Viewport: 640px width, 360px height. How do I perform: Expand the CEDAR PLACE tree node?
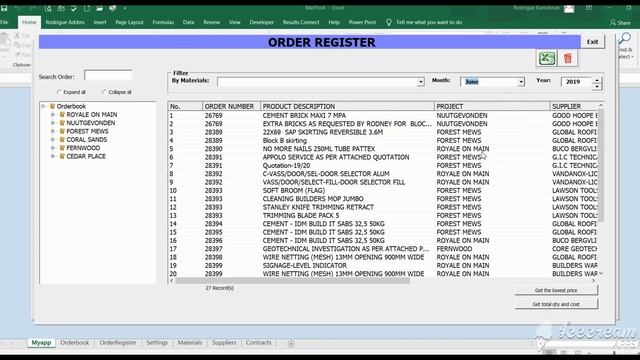click(53, 156)
